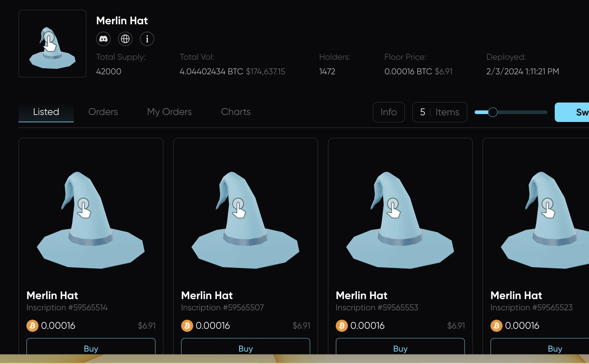
Task: Open the My Orders tab
Action: 169,112
